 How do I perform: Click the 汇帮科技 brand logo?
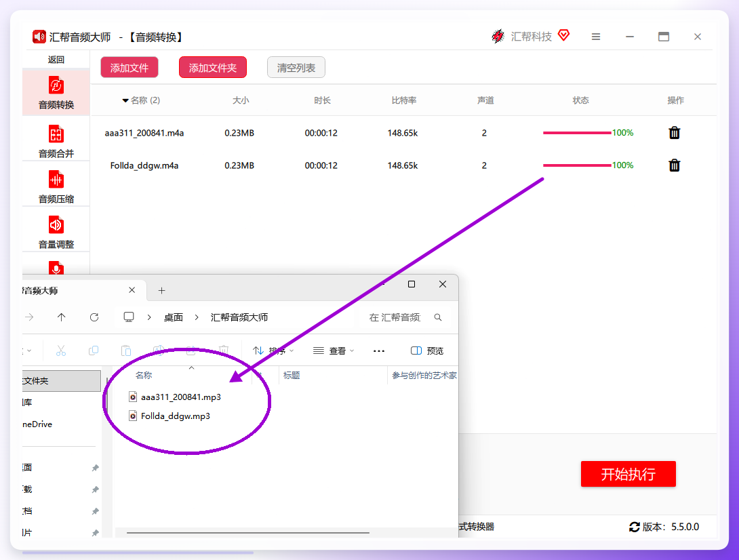pyautogui.click(x=498, y=37)
